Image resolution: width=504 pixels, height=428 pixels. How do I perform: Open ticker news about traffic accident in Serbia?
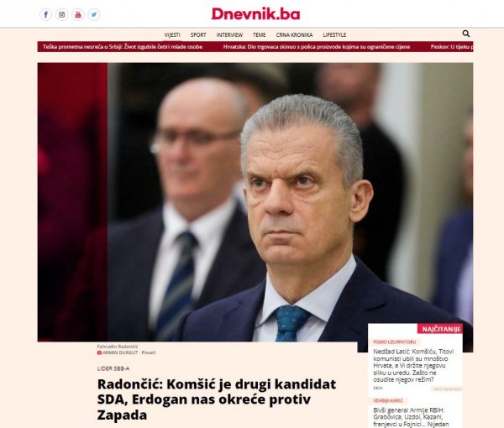coord(123,46)
